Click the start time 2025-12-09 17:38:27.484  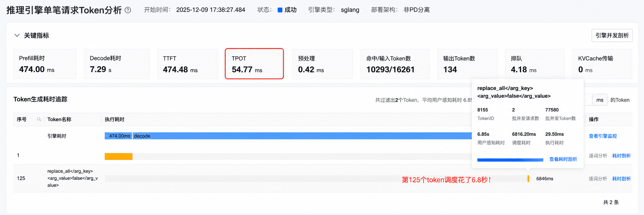211,10
